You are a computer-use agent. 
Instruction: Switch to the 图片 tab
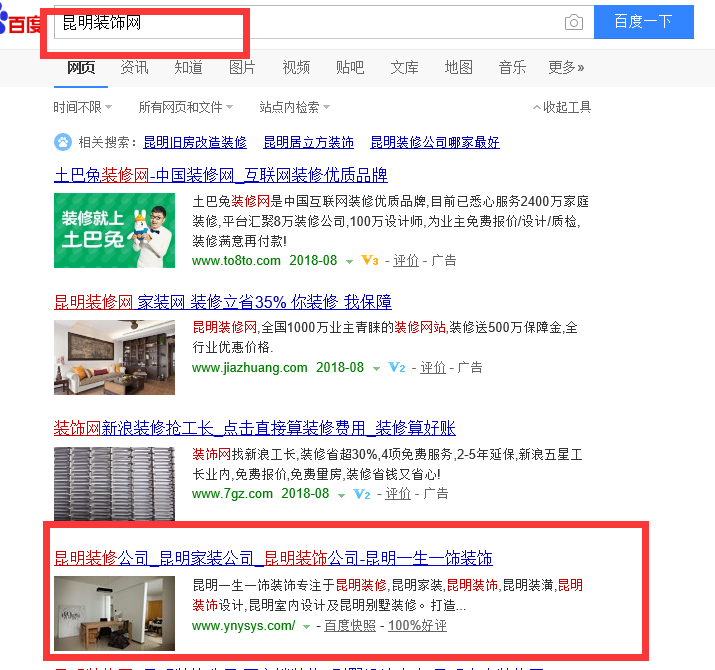point(242,68)
